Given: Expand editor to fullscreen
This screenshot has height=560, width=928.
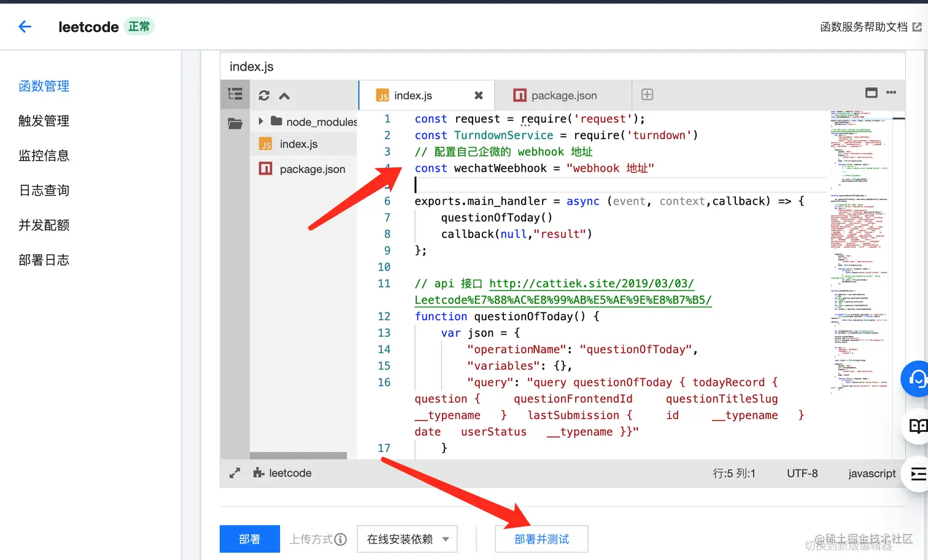Looking at the screenshot, I should coord(234,473).
